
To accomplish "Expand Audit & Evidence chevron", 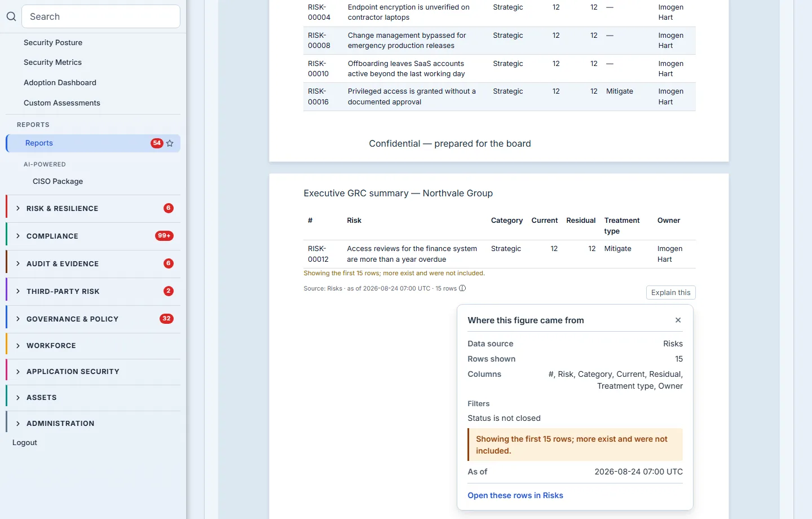I will pyautogui.click(x=18, y=263).
